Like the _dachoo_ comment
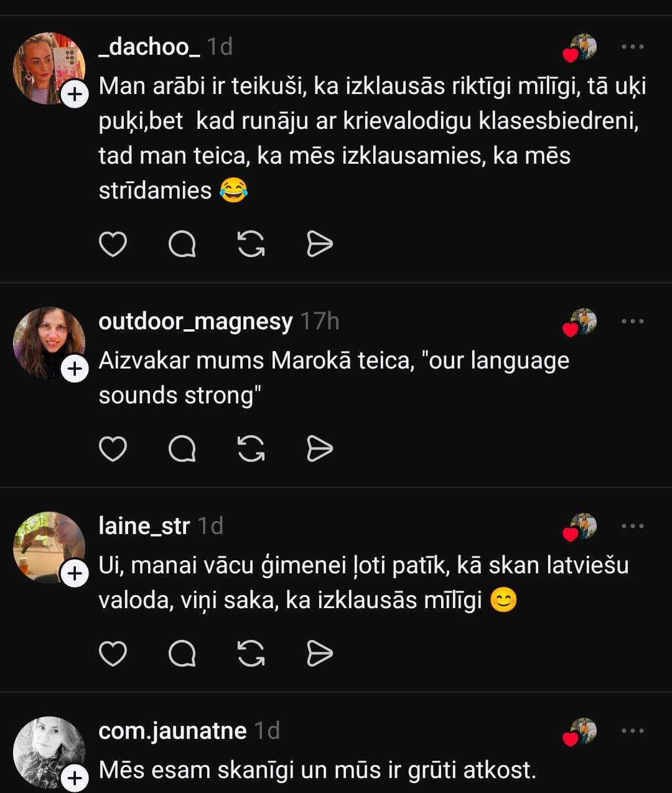 pyautogui.click(x=113, y=244)
